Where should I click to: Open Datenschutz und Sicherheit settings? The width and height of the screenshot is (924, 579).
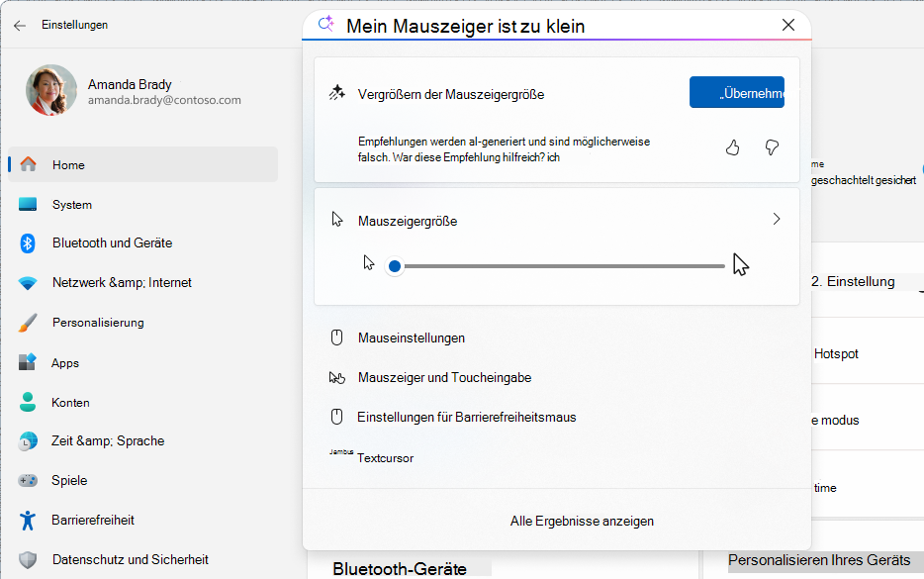pos(129,558)
